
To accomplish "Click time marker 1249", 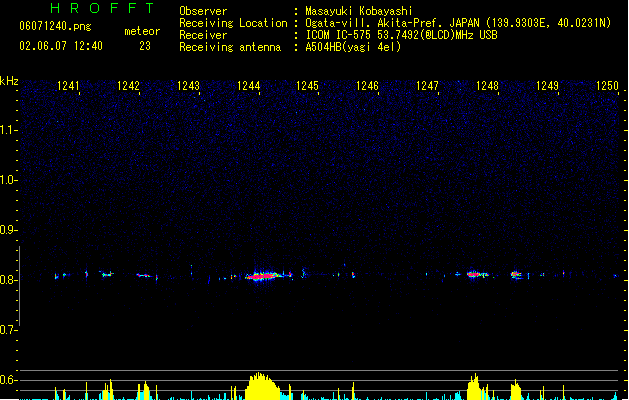I will (547, 86).
